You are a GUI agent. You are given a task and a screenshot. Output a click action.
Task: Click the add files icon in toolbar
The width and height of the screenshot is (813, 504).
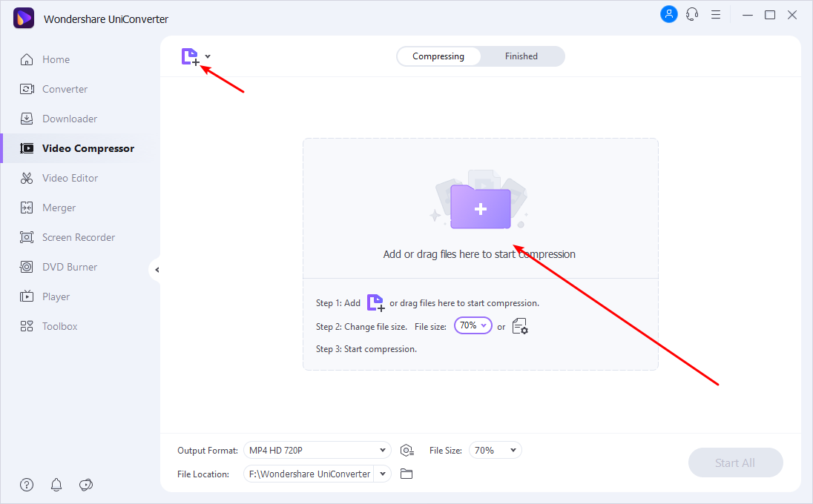point(190,56)
